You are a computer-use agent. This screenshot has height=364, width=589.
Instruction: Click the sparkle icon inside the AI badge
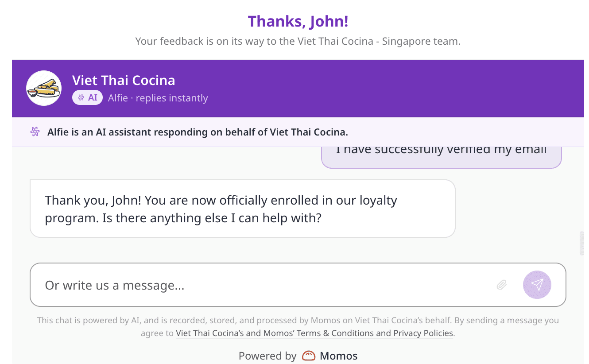click(81, 98)
